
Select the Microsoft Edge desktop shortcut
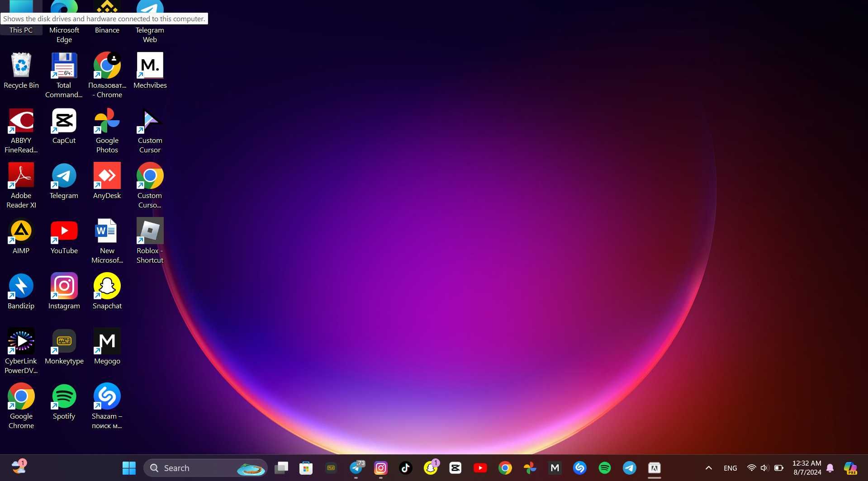tap(64, 22)
